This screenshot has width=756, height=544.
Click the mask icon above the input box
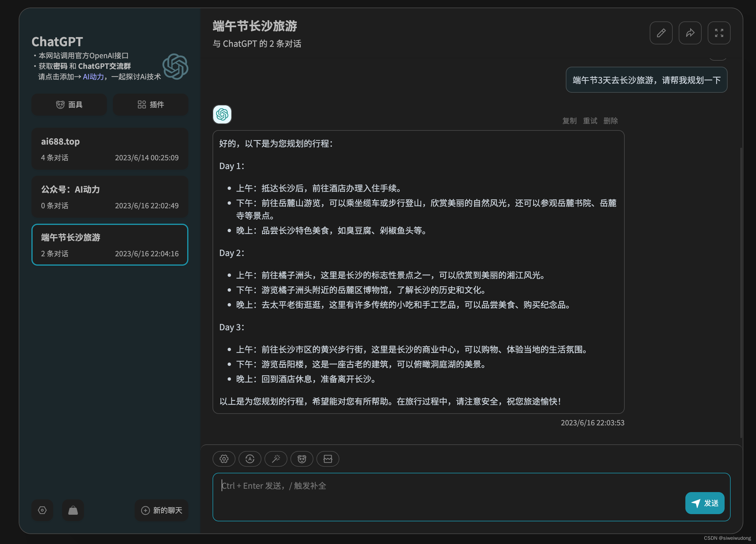click(x=302, y=459)
